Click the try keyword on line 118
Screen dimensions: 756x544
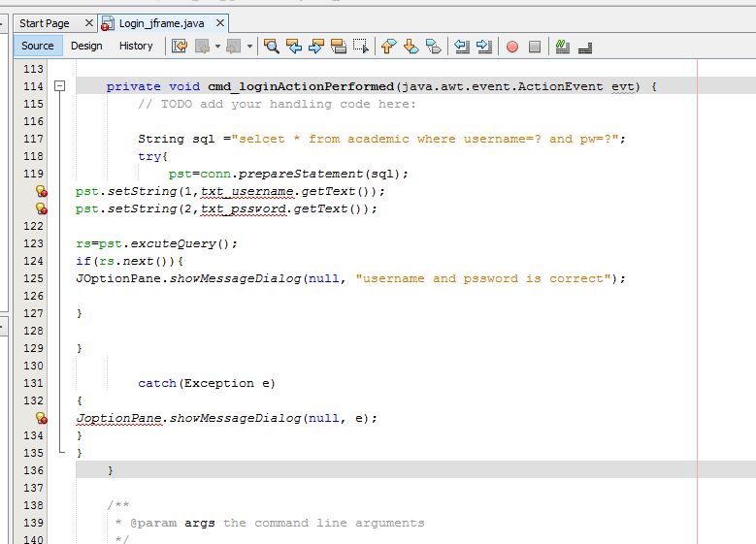[149, 156]
